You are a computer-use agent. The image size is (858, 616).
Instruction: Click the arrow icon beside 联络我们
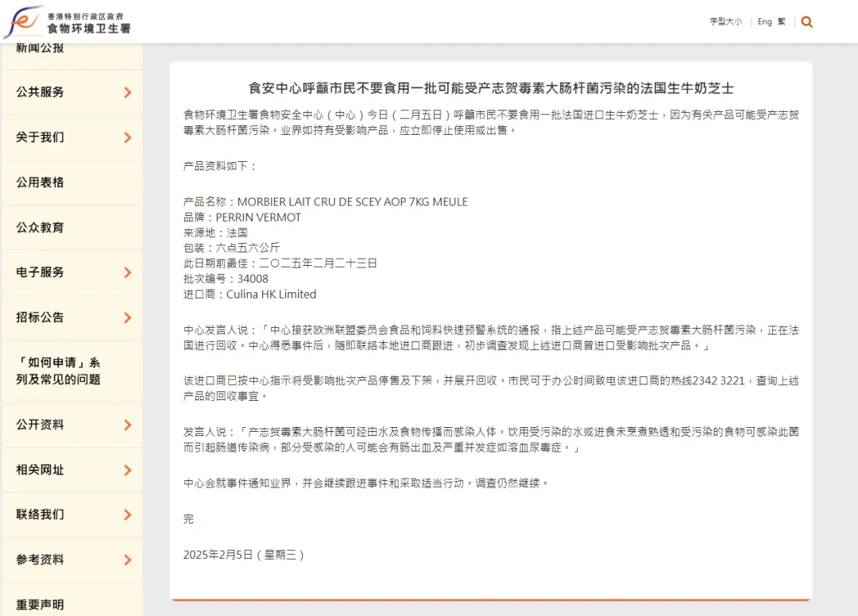click(127, 515)
